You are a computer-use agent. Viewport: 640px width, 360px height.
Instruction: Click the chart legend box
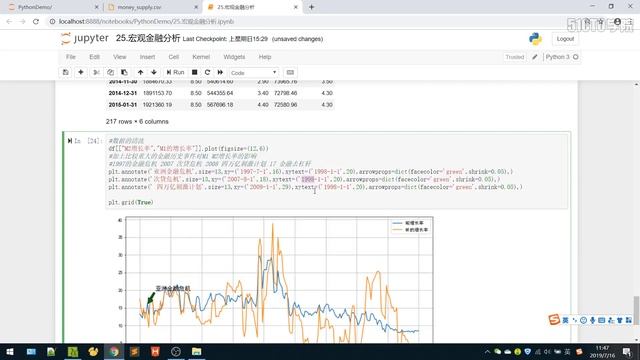[x=410, y=227]
